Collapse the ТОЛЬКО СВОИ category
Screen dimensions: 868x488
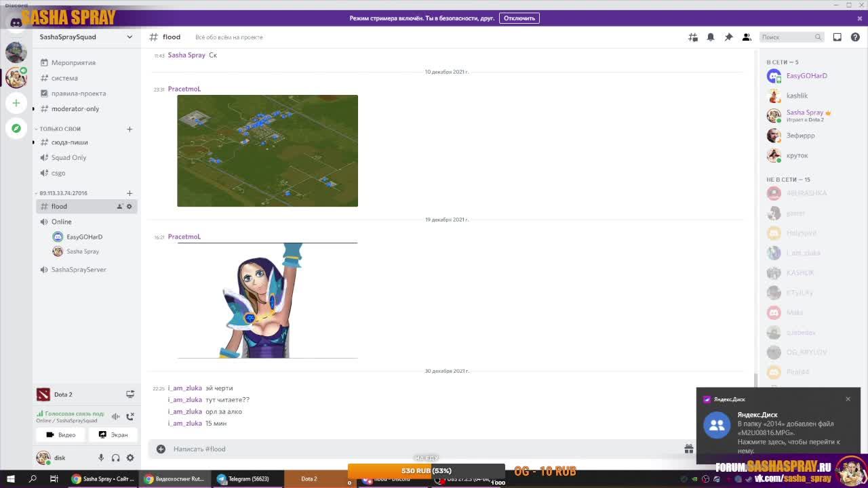click(60, 129)
